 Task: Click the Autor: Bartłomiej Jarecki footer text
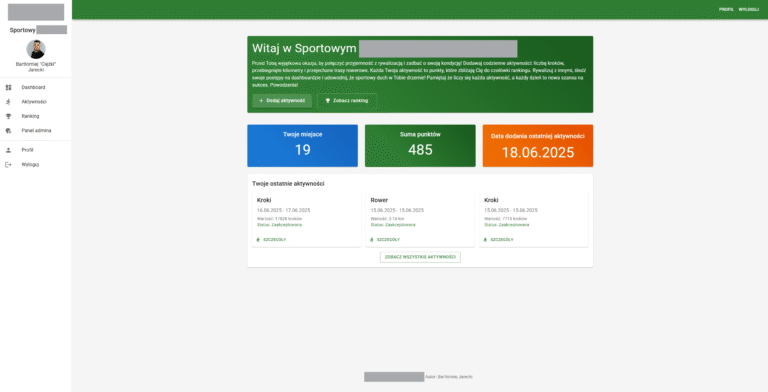tap(449, 377)
